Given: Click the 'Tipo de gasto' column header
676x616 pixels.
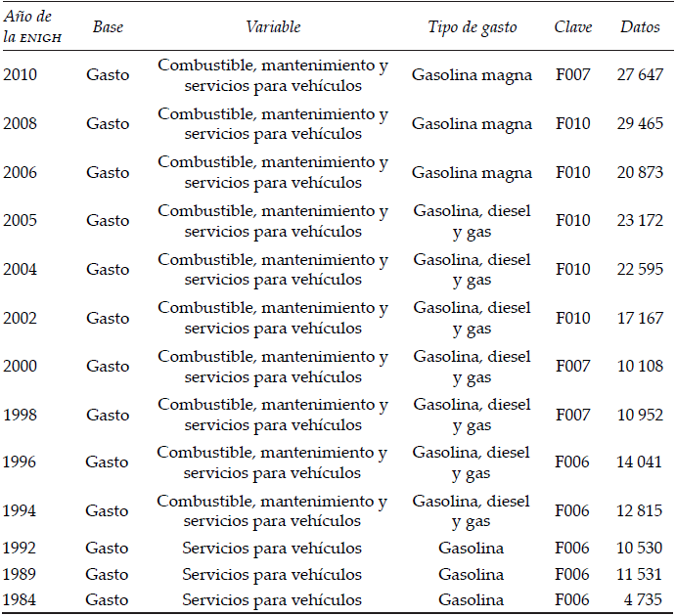Looking at the screenshot, I should click(472, 27).
